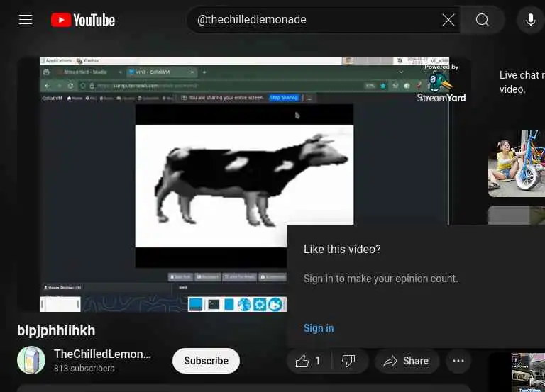Click the reload icon in streamed browser
This screenshot has width=545, height=392.
pyautogui.click(x=70, y=86)
